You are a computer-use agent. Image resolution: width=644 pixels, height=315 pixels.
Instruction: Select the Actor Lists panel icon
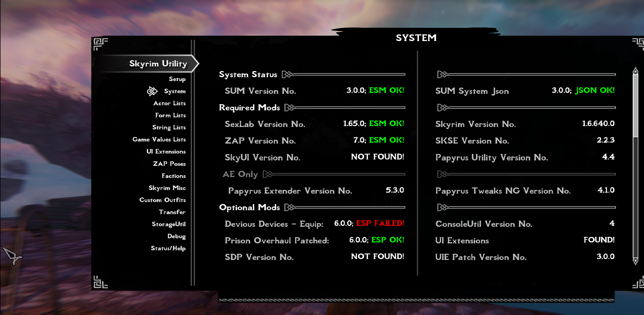point(170,103)
